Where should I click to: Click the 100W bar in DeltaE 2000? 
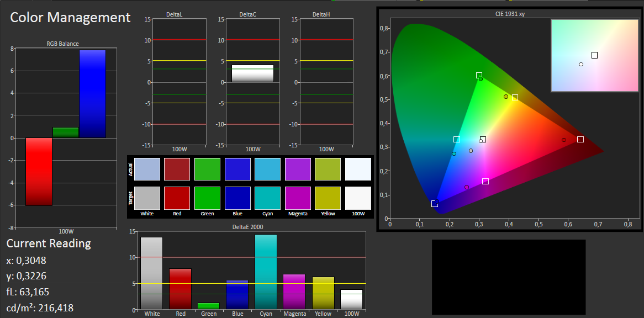click(352, 300)
